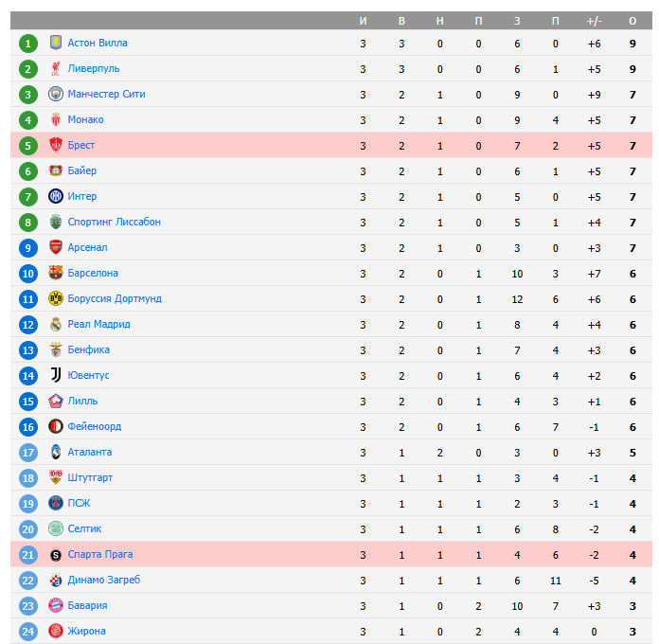The height and width of the screenshot is (644, 659).
Task: Open the Брест team link
Action: click(81, 145)
